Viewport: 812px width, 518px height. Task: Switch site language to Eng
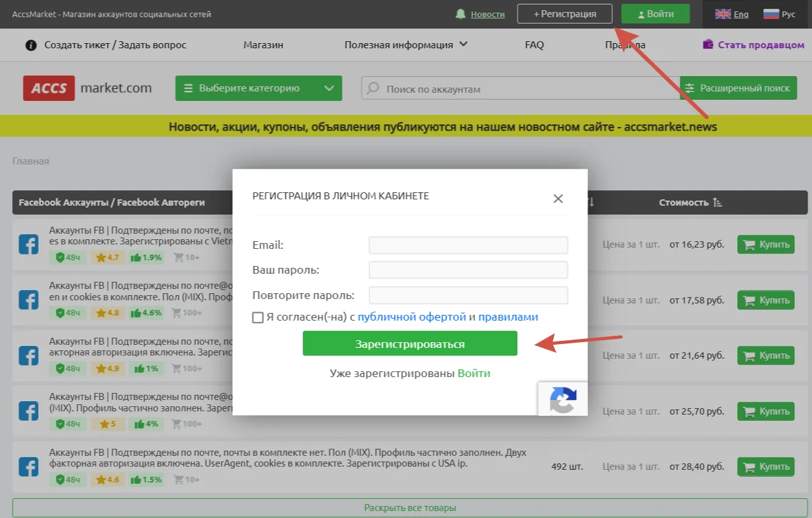click(x=732, y=14)
